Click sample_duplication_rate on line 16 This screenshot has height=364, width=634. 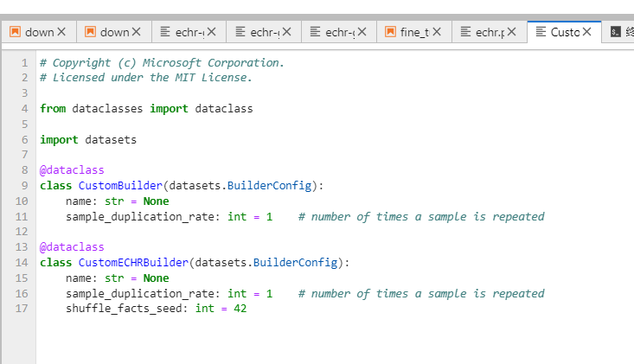[x=140, y=294]
